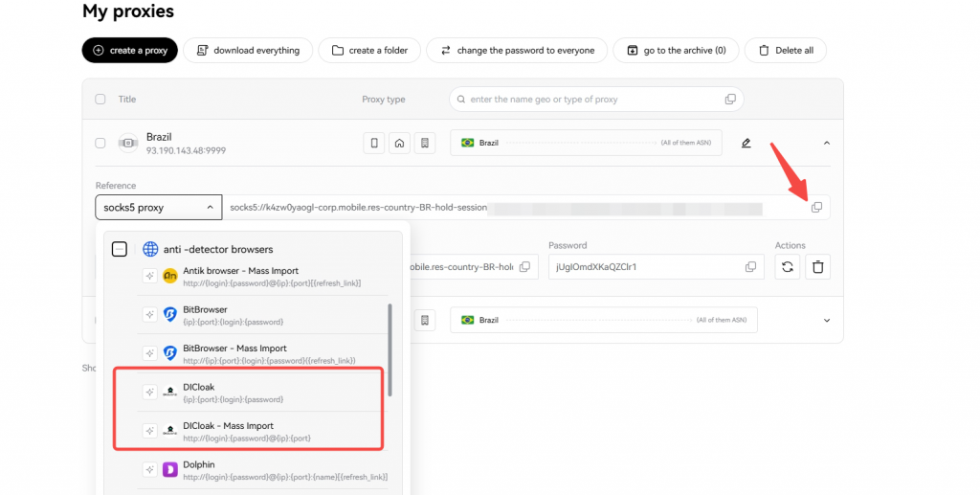Collapse the expanded Brazil proxy row
The width and height of the screenshot is (980, 495).
point(826,144)
